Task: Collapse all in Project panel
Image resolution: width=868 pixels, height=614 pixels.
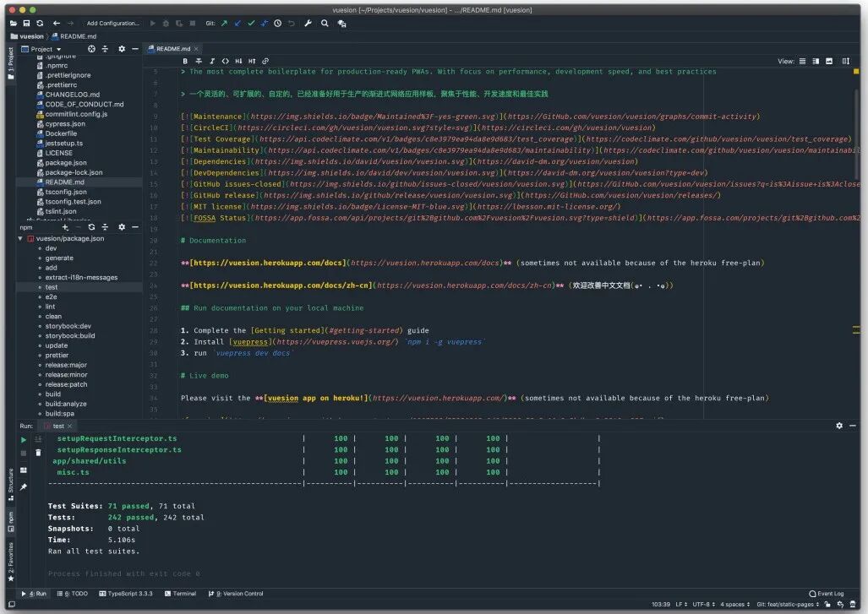Action: (105, 49)
